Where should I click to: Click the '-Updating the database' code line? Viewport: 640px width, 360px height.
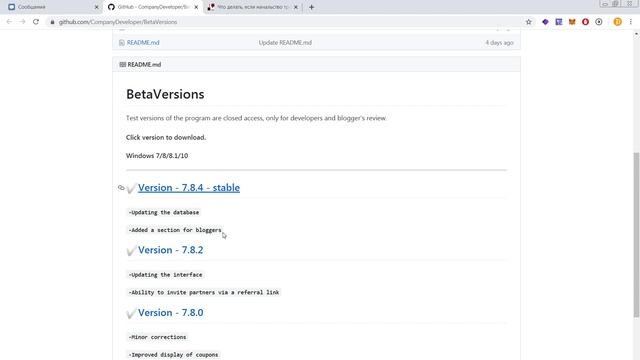pyautogui.click(x=164, y=213)
